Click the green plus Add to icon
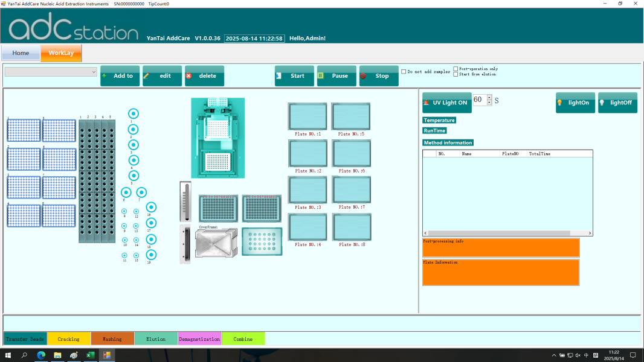This screenshot has width=644, height=362. click(104, 75)
